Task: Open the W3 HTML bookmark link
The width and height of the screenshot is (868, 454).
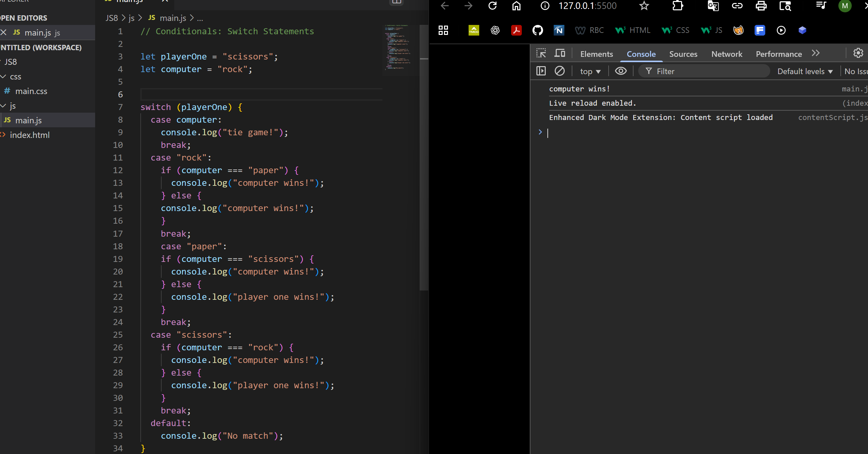Action: pos(633,30)
